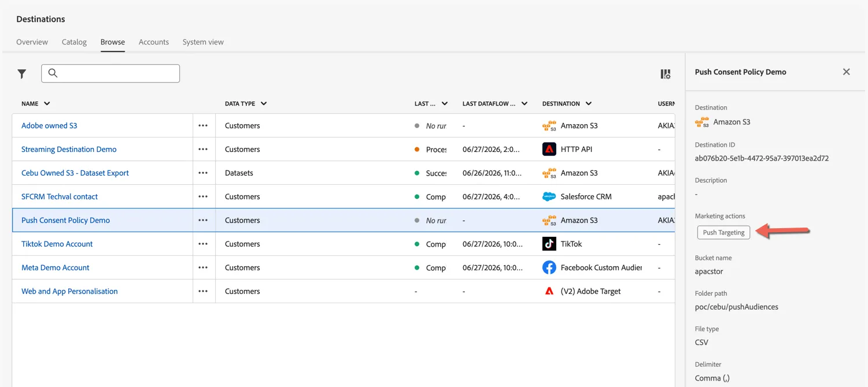Open the Data Type column dropdown
868x387 pixels.
(264, 103)
